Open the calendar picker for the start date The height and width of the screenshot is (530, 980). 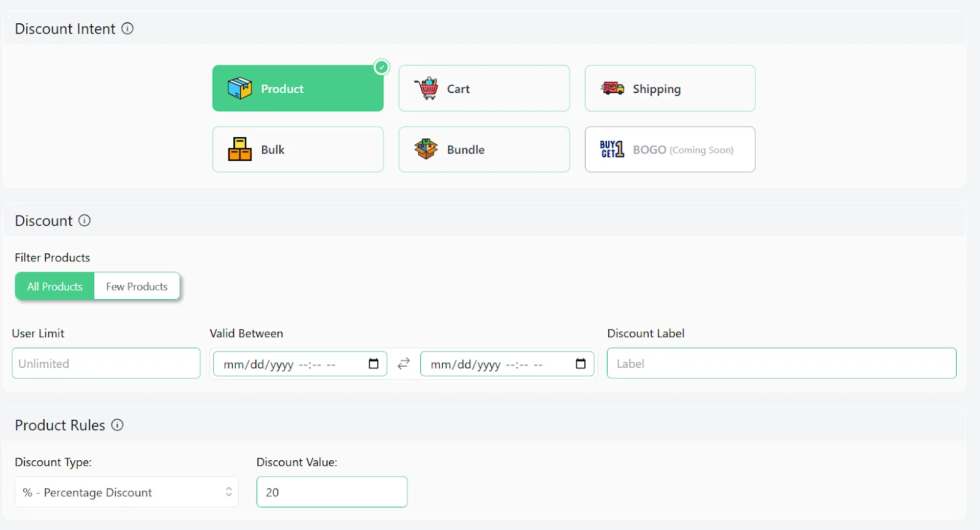[374, 364]
